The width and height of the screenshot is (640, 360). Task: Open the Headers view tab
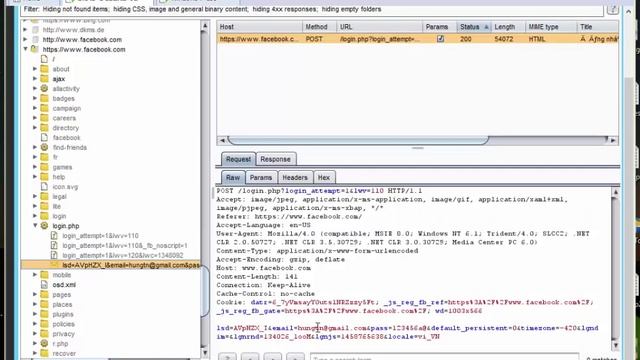tap(295, 178)
